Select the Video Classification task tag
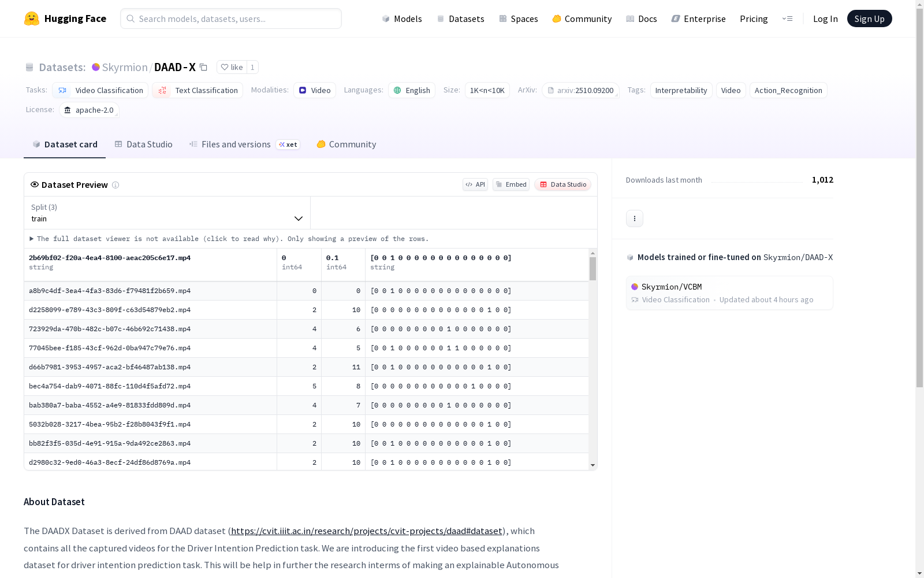 [100, 90]
